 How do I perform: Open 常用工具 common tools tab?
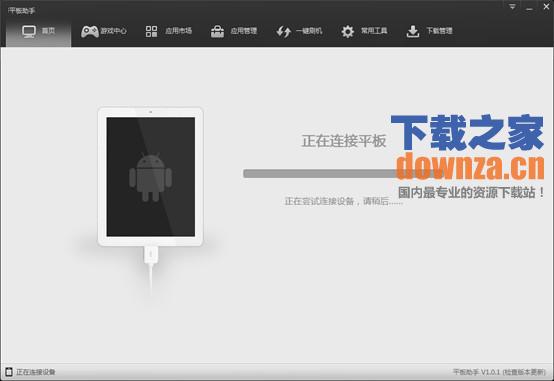(x=364, y=31)
